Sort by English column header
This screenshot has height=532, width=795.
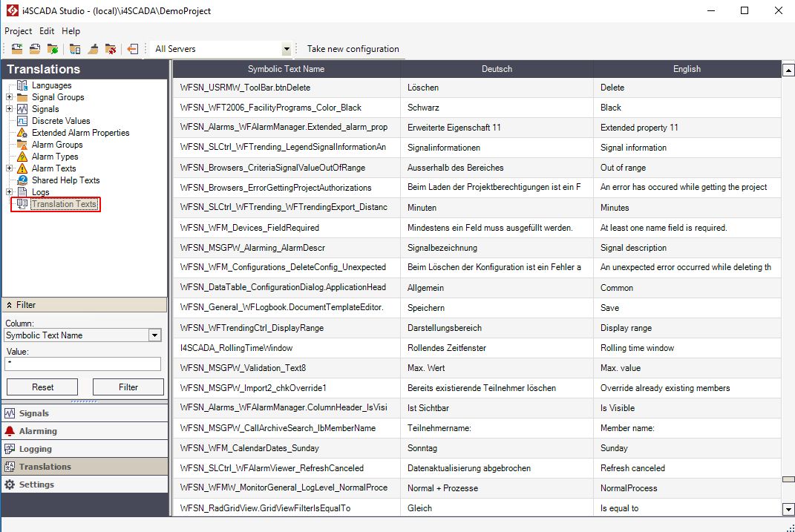(x=687, y=69)
